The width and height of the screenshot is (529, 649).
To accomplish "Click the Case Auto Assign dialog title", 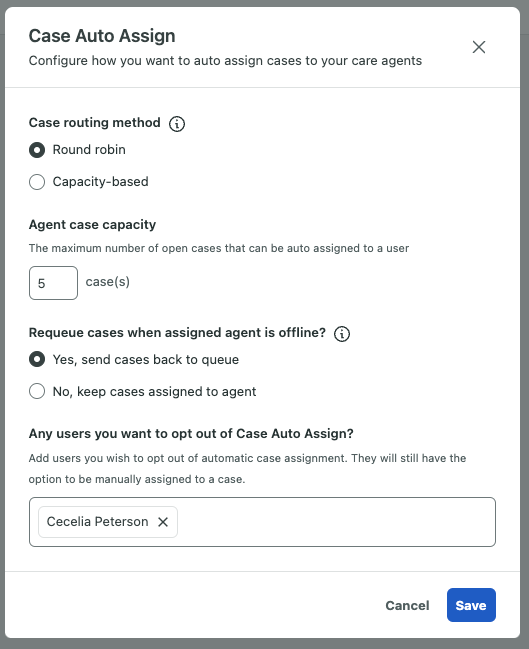I will [102, 36].
